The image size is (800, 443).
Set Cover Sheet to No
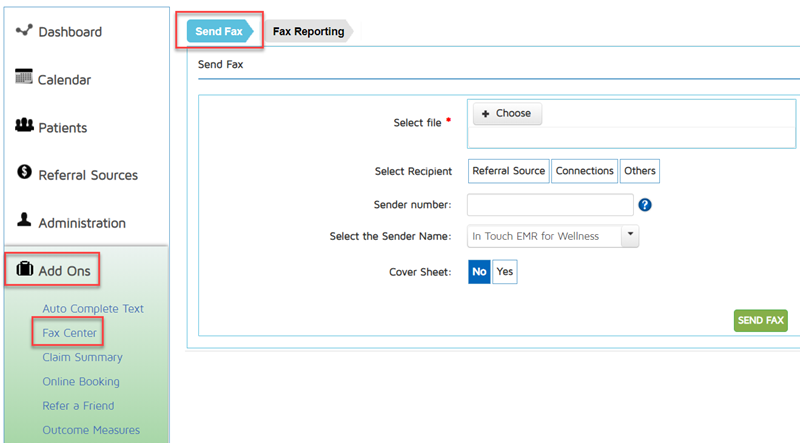[479, 271]
